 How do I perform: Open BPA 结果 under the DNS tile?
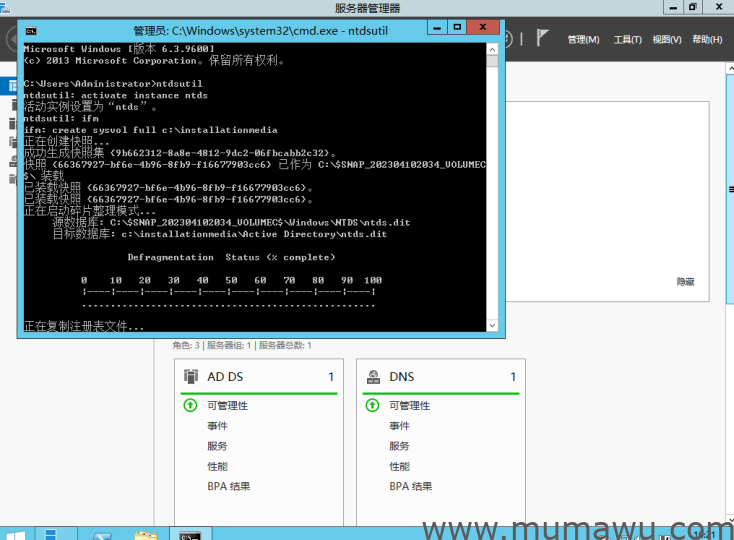click(x=410, y=486)
